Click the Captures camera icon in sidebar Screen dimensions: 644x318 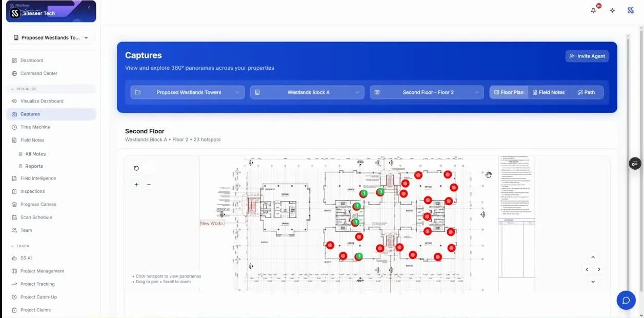click(x=14, y=114)
